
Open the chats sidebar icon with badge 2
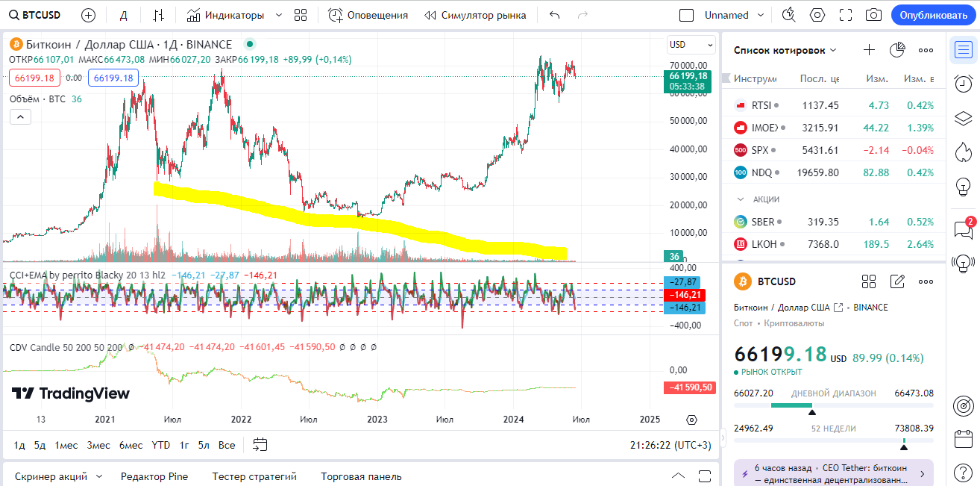pos(964,228)
